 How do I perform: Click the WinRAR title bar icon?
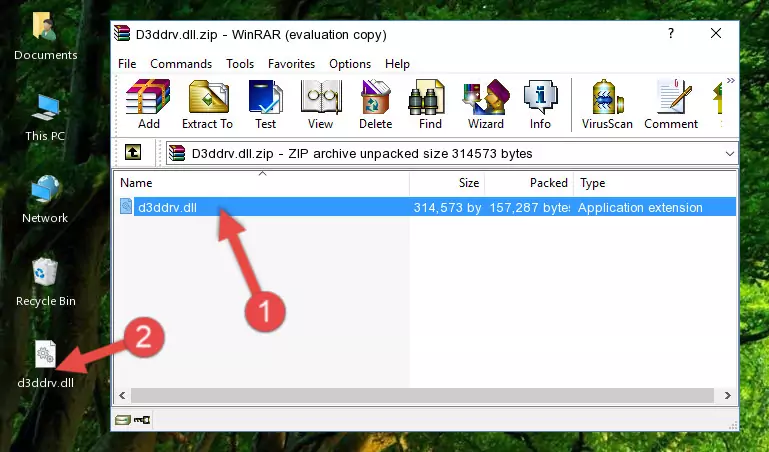coord(123,34)
